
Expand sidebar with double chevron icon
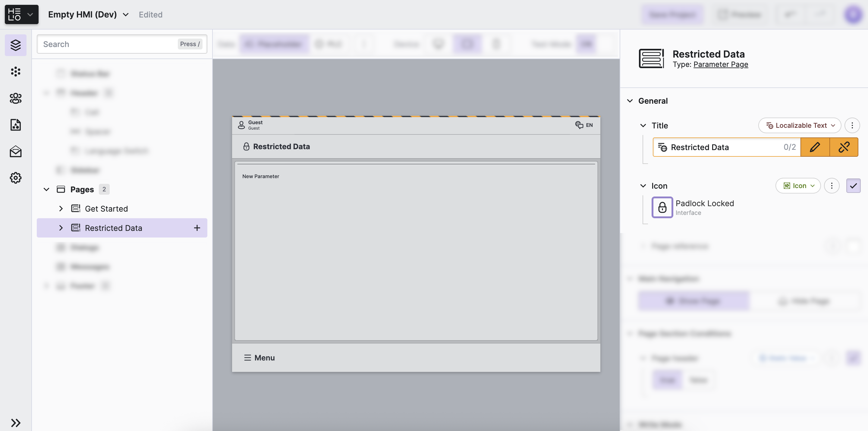point(15,423)
